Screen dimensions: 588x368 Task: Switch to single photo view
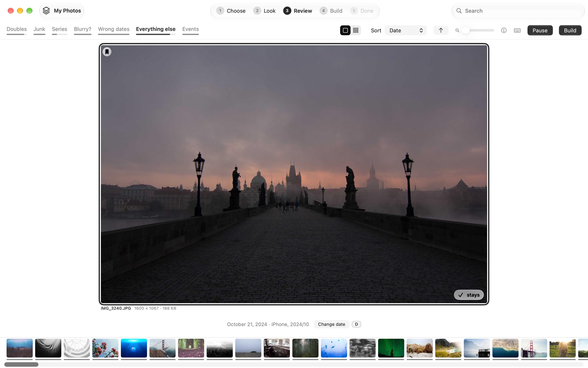pos(345,30)
